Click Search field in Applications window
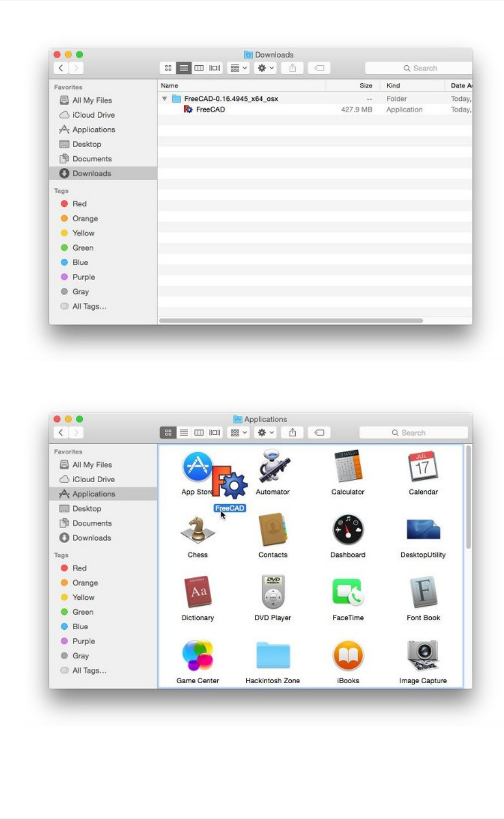This screenshot has width=504, height=819. click(x=414, y=432)
